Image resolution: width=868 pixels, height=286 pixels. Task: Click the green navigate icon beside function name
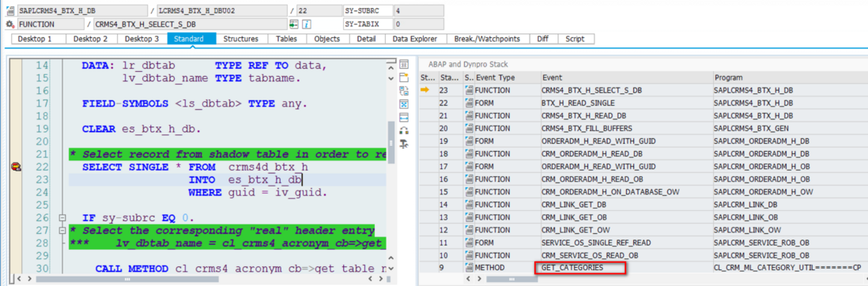tap(294, 24)
